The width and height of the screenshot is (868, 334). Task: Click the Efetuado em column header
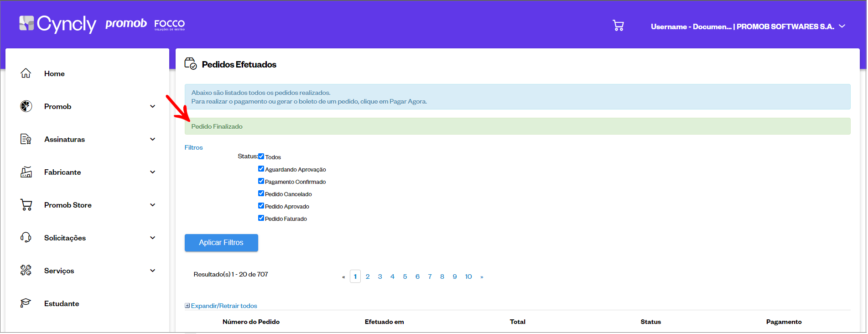coord(385,322)
